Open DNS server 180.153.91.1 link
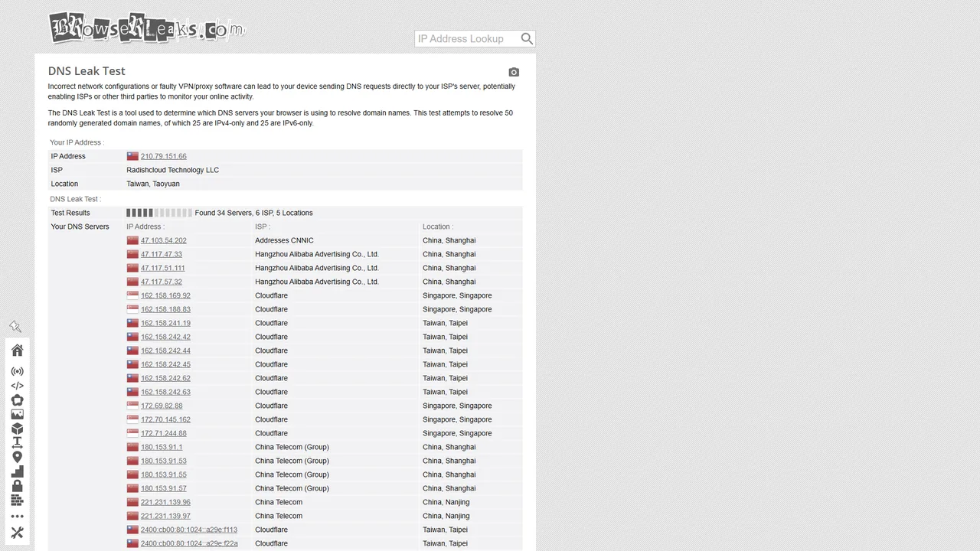Screen dimensions: 980x551 tap(162, 447)
